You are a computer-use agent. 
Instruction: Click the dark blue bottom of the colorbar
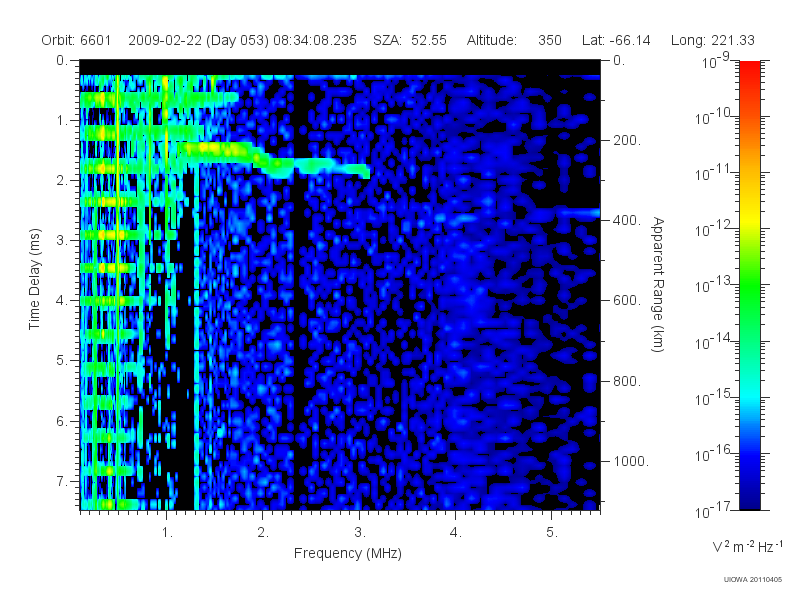(x=749, y=500)
